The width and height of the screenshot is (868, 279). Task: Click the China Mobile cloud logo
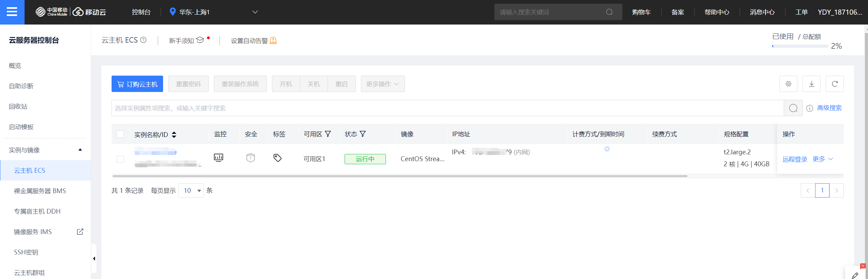(x=71, y=12)
